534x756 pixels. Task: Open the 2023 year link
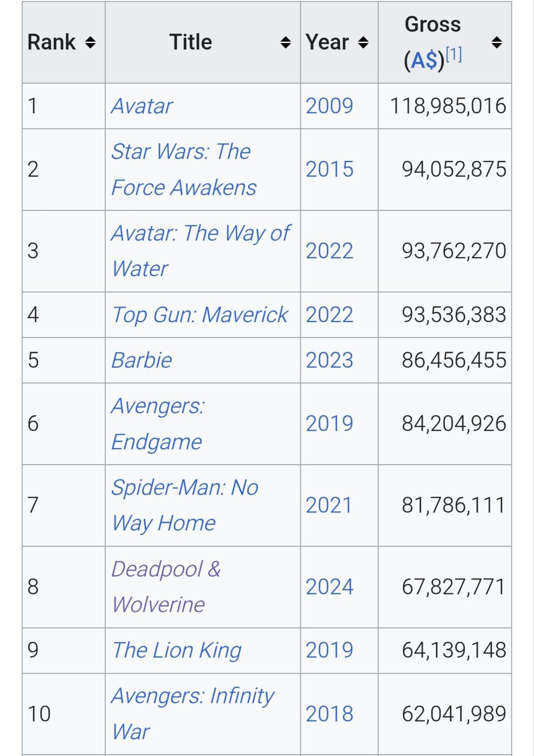coord(329,360)
